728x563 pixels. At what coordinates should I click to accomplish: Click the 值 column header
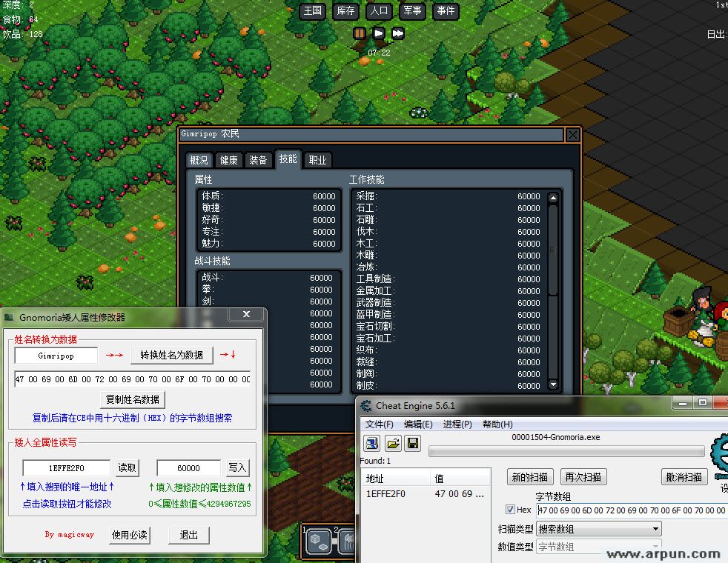coord(460,478)
